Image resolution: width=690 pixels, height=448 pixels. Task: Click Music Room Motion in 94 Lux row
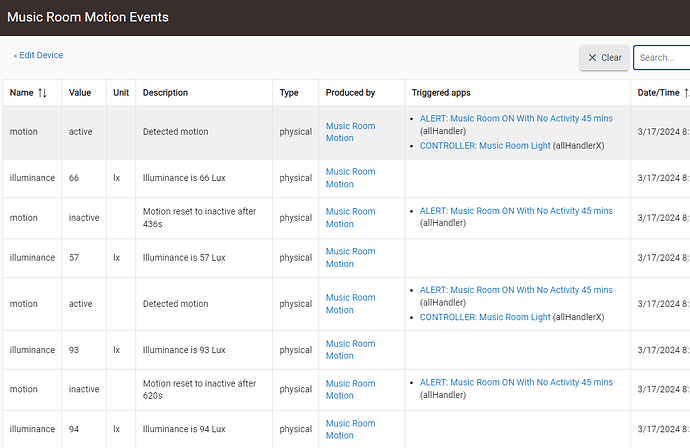(x=350, y=430)
